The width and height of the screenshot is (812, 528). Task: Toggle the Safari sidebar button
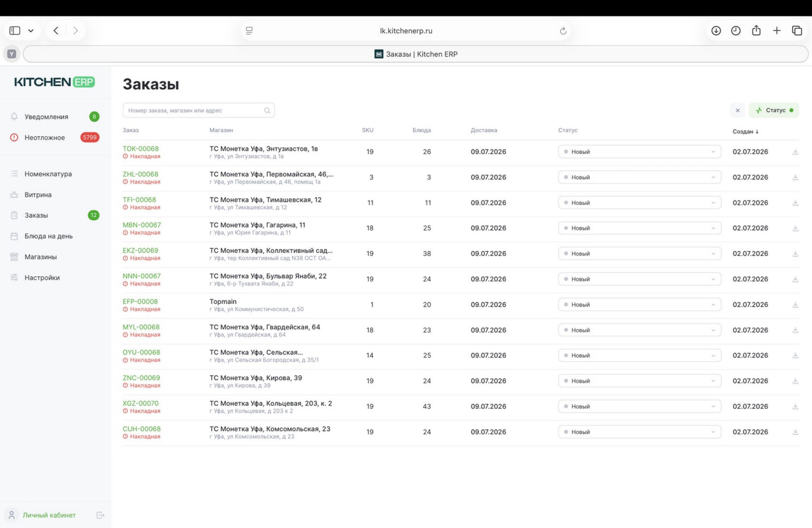pyautogui.click(x=15, y=30)
